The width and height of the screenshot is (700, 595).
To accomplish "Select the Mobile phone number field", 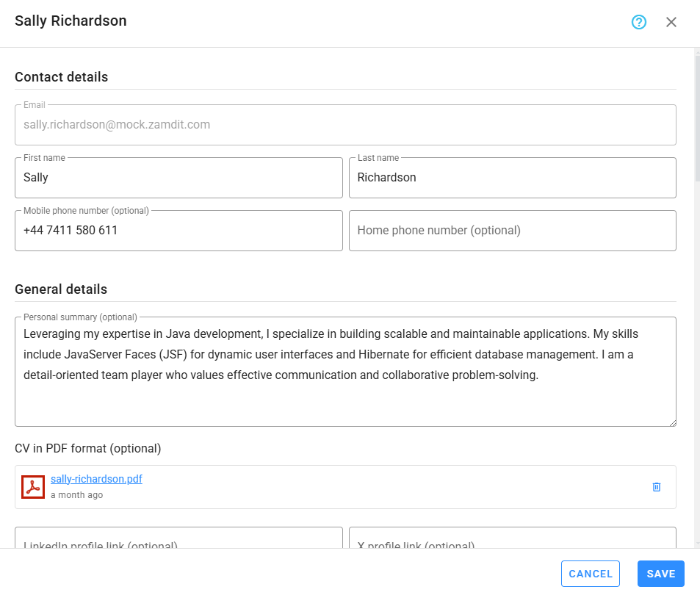I will pos(178,230).
